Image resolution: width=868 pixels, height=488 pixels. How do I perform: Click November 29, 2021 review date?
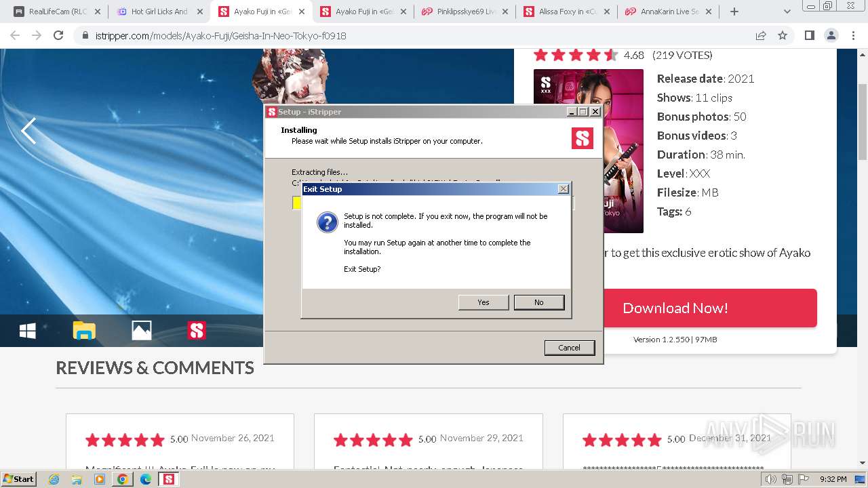coord(481,439)
